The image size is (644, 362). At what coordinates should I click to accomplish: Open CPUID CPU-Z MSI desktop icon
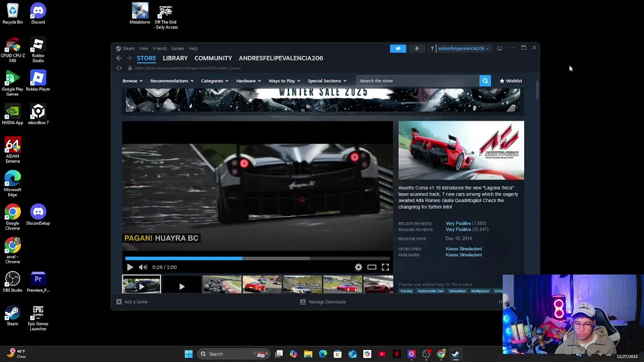(13, 50)
